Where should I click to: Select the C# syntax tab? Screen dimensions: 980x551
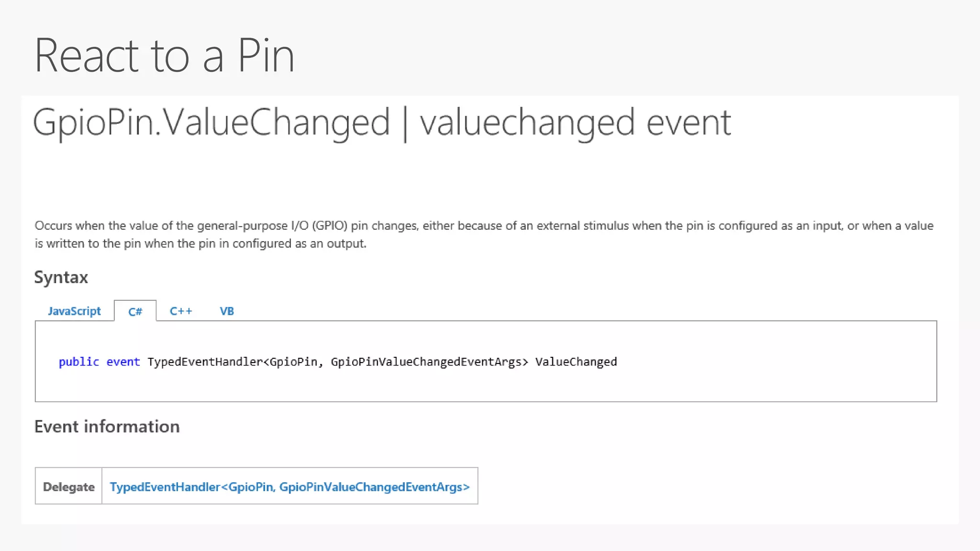(135, 312)
